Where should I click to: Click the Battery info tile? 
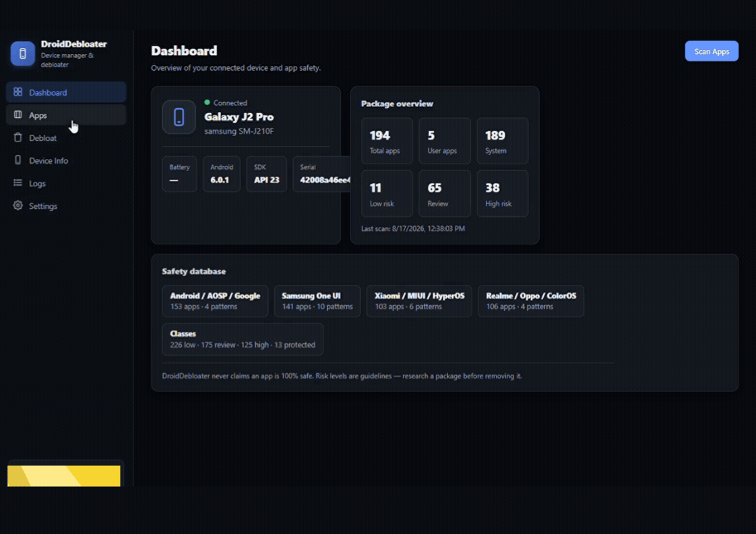(x=179, y=174)
